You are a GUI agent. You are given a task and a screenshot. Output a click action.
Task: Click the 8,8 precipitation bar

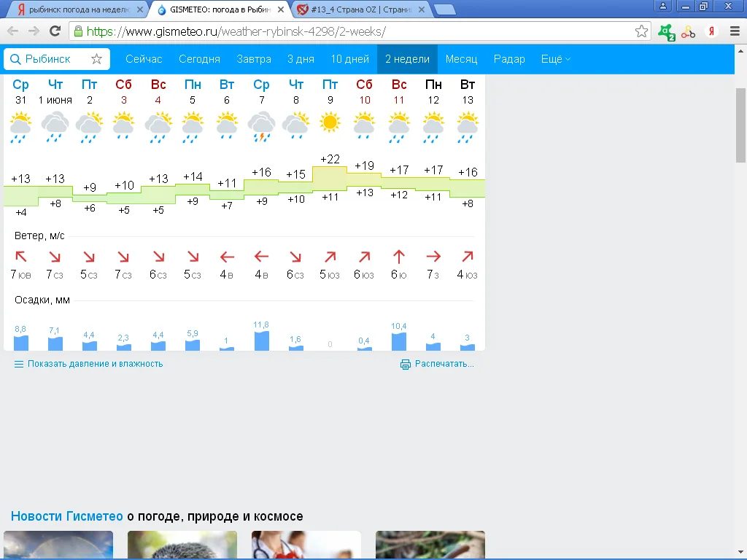click(20, 343)
